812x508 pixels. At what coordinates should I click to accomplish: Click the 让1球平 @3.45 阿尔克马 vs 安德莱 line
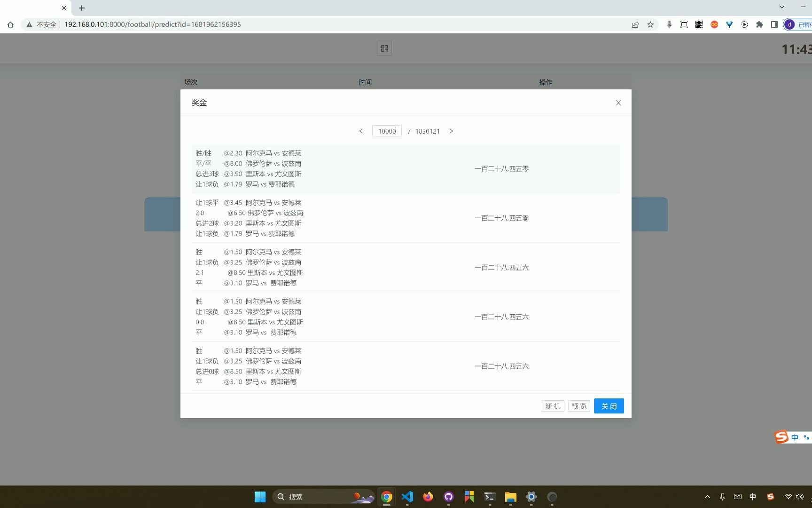point(249,203)
